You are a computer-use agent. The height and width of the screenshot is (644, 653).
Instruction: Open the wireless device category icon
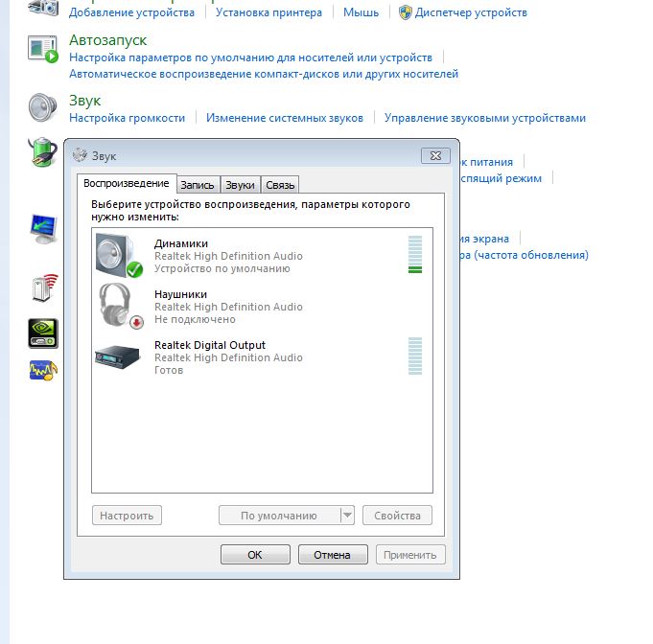(x=44, y=288)
